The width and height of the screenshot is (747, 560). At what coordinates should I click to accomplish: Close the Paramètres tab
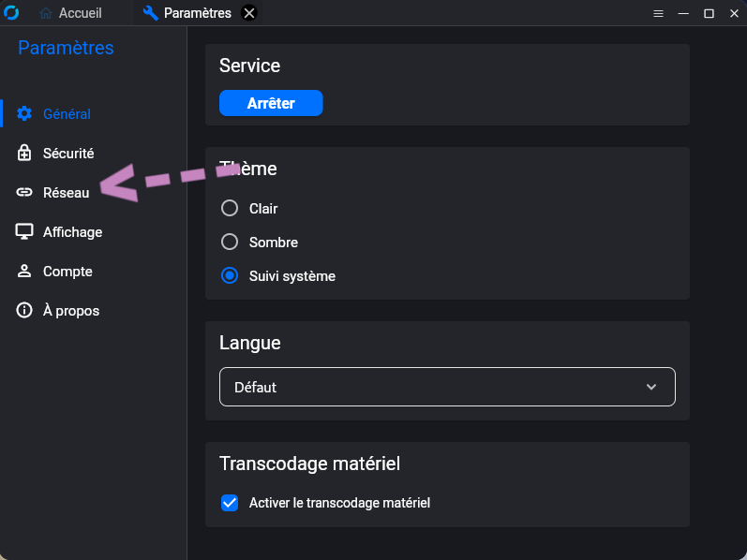tap(248, 13)
